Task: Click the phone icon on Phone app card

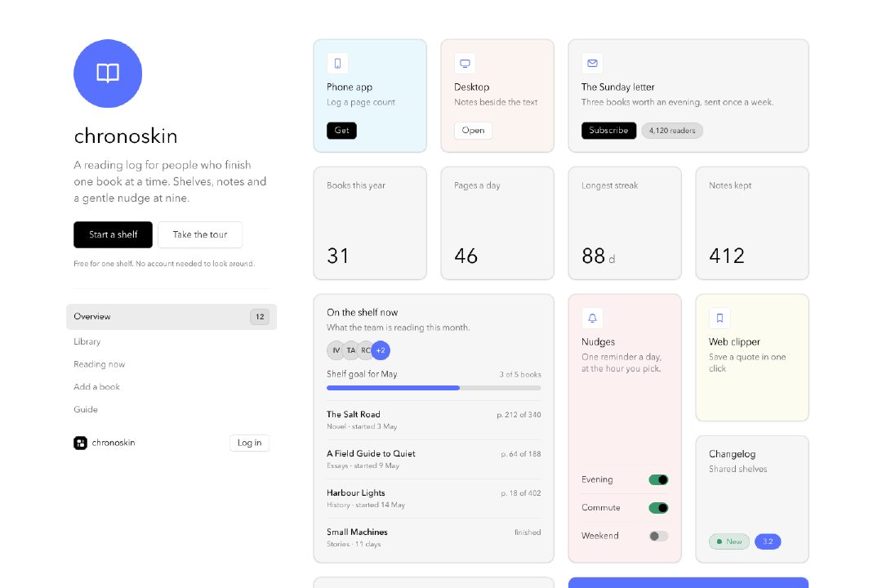Action: (x=337, y=64)
